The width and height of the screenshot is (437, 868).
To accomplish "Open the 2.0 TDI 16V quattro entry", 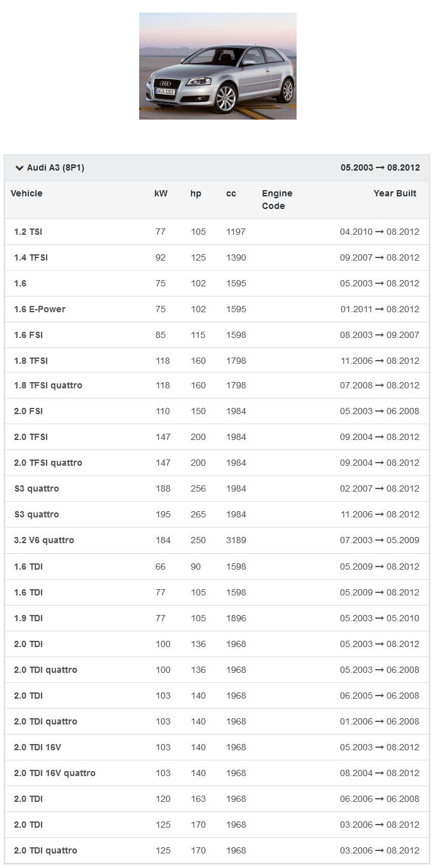I will point(55,773).
